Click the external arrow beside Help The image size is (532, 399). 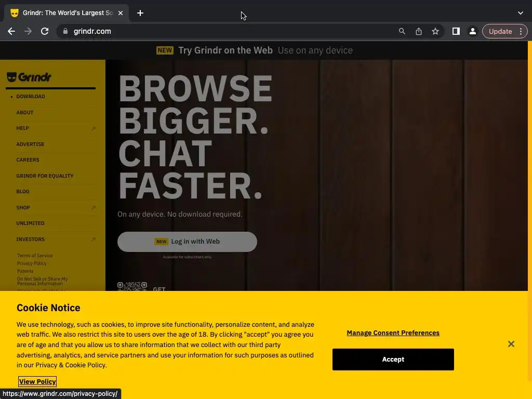[94, 129]
